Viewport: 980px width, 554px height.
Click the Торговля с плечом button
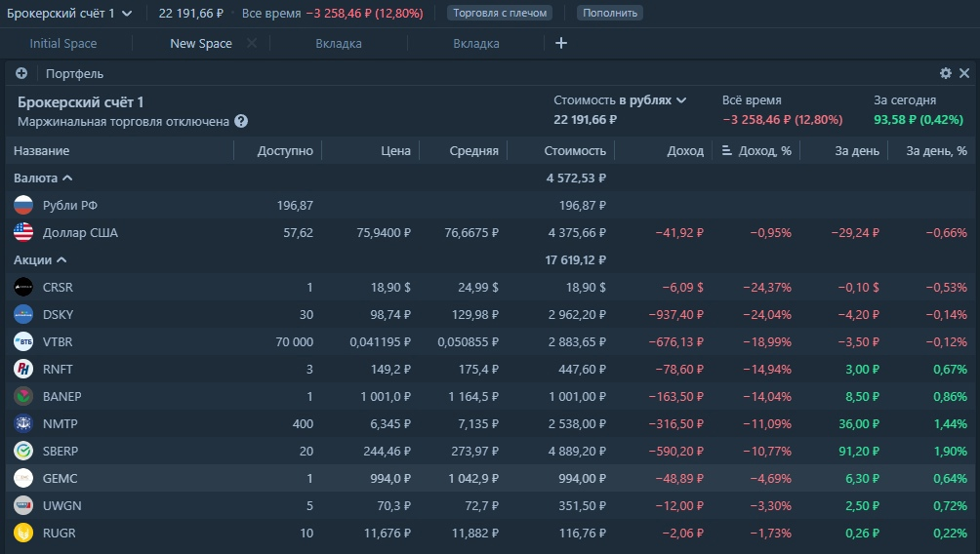500,13
